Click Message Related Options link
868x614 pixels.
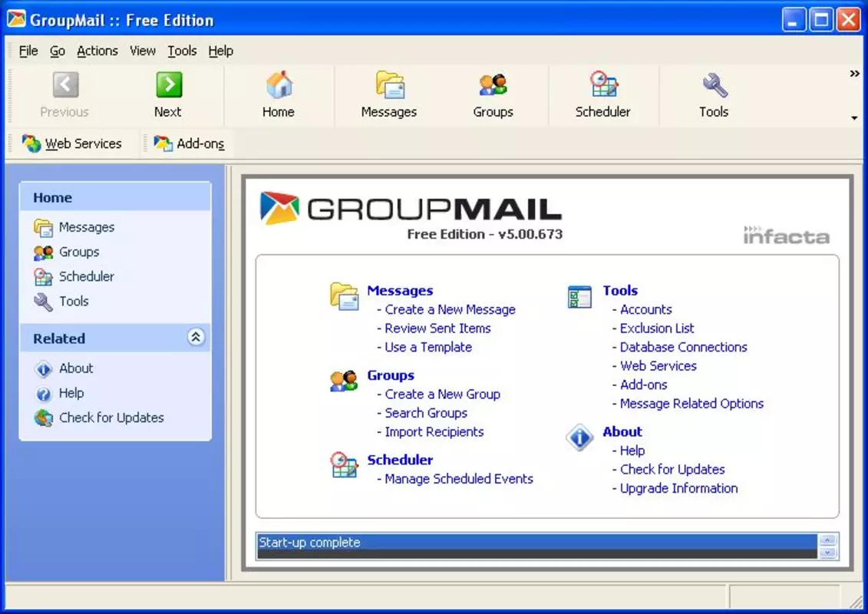tap(692, 404)
